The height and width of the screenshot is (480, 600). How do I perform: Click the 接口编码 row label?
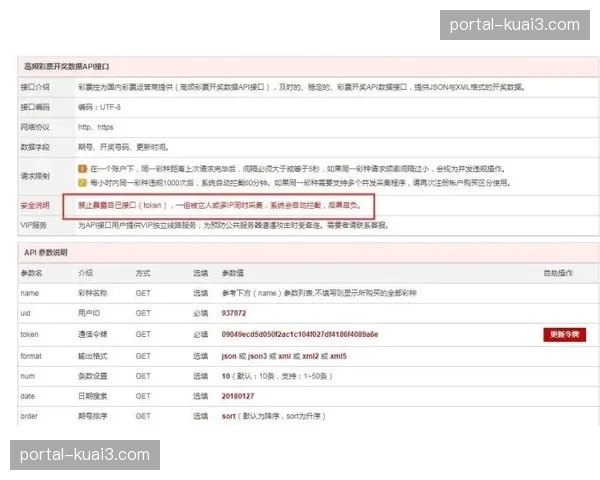point(35,107)
